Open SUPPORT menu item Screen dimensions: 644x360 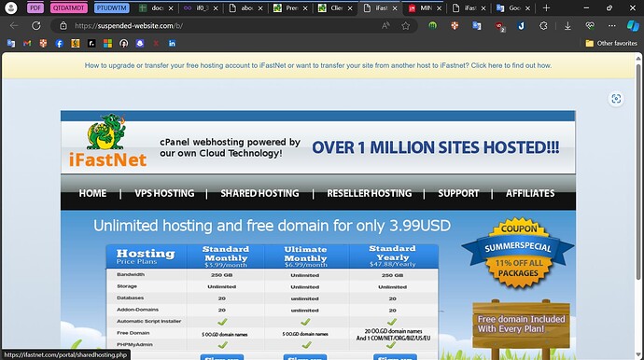458,193
